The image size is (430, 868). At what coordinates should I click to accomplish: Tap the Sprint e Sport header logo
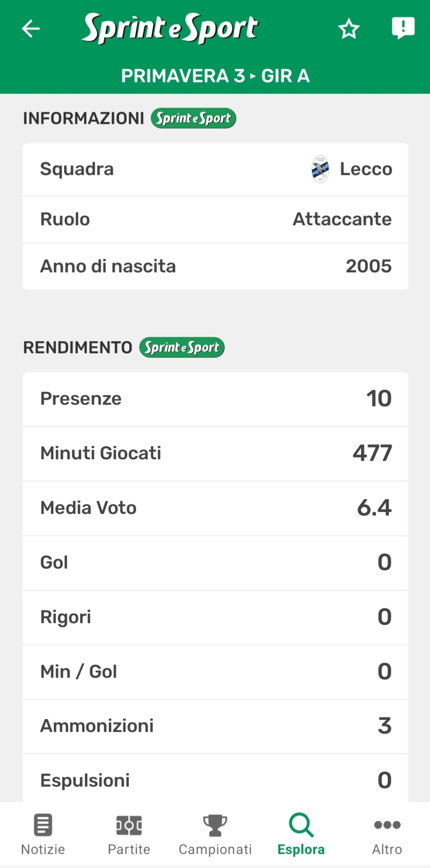click(170, 28)
